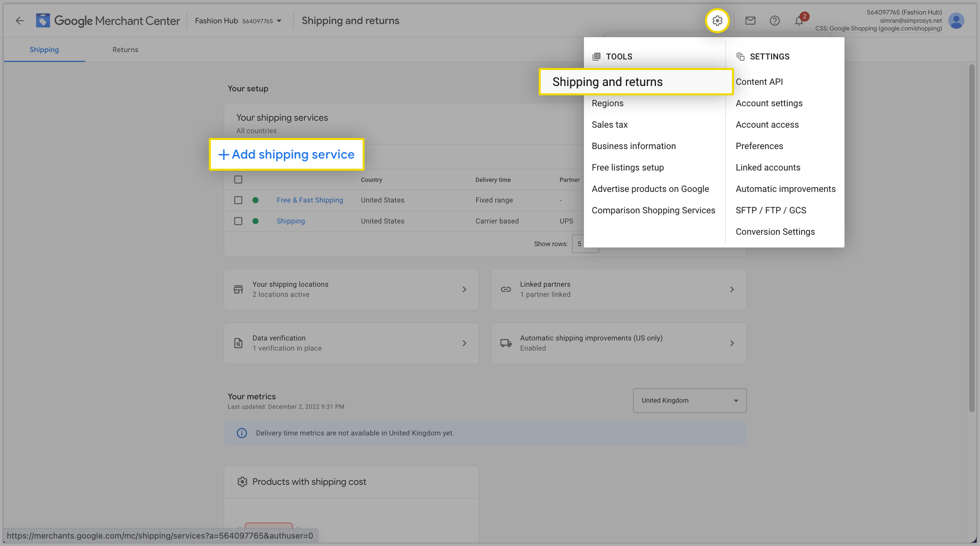Open the mail envelope icon
Image resolution: width=980 pixels, height=546 pixels.
coord(750,21)
